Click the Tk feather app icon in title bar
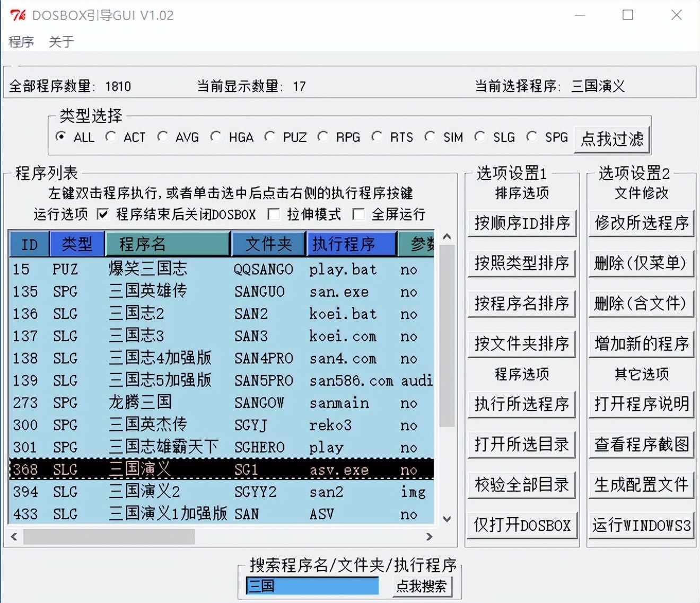This screenshot has width=700, height=603. coord(17,15)
